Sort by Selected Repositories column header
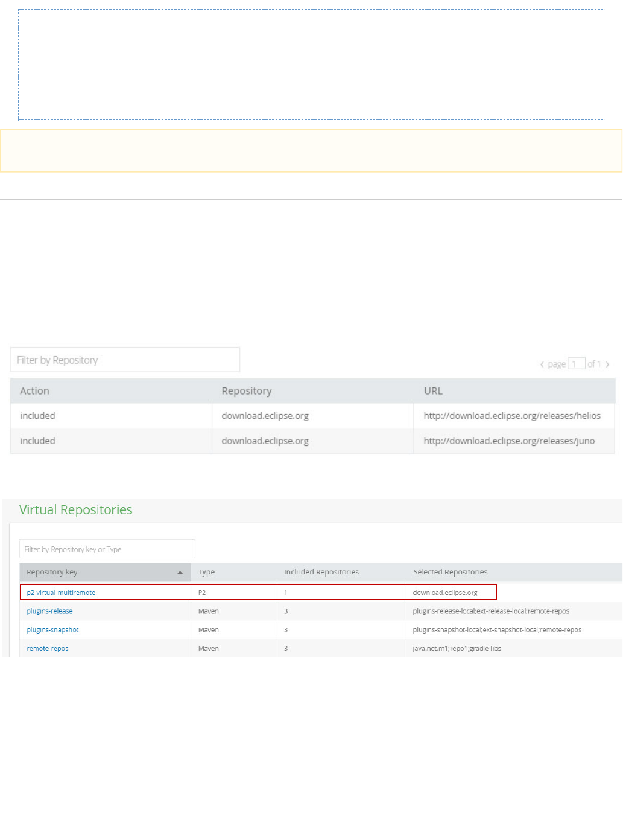Viewport: 623px width, 840px height. click(x=451, y=572)
